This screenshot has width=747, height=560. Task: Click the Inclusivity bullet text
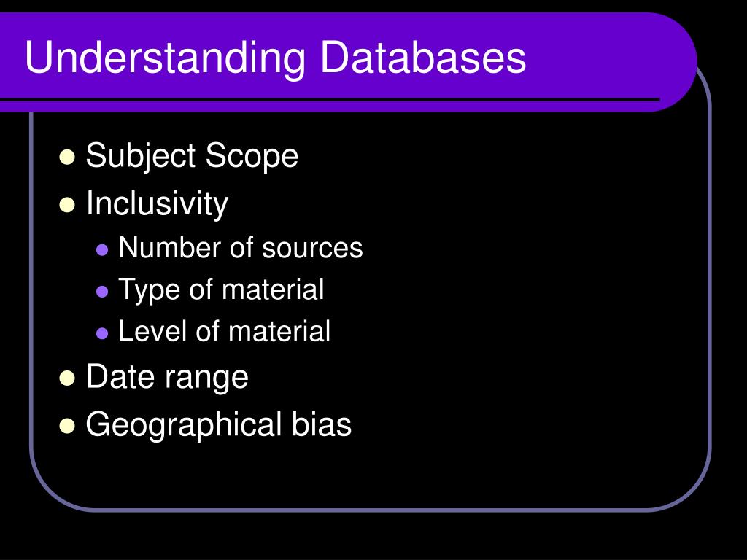point(158,204)
